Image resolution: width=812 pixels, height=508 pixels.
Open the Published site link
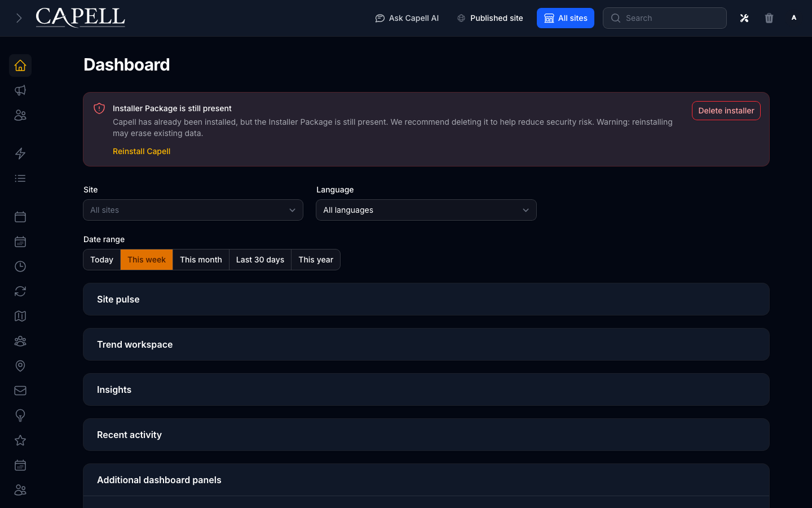[489, 18]
